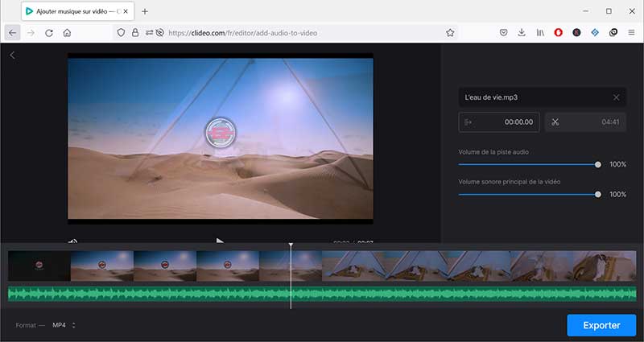The height and width of the screenshot is (342, 644).
Task: Click the black-and-white swirl extension icon
Action: tap(613, 32)
